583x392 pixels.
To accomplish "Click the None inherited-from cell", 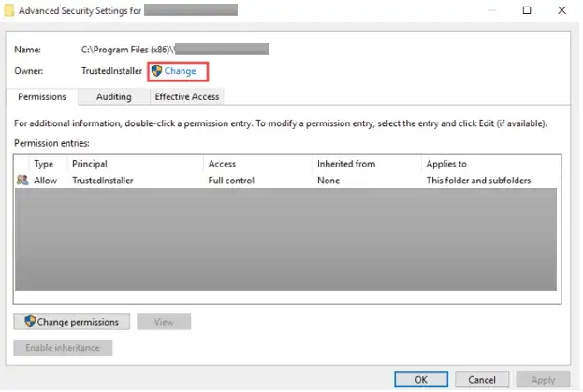I will [x=328, y=181].
